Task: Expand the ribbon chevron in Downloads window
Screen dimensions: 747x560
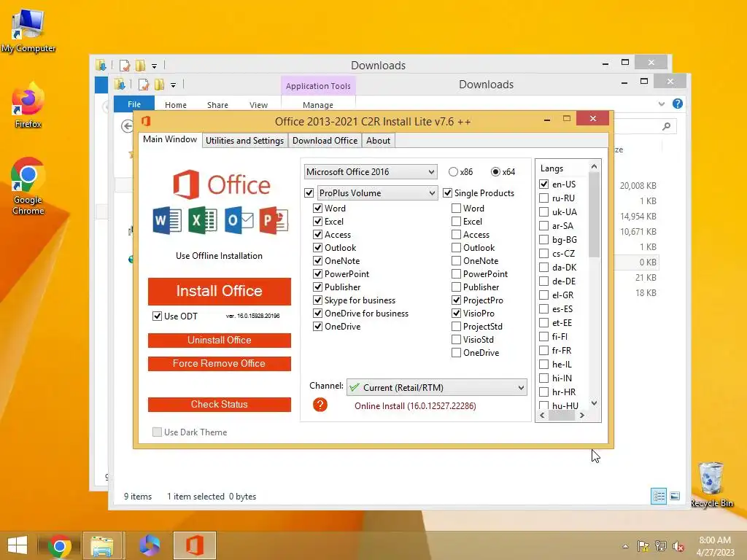Action: [661, 104]
